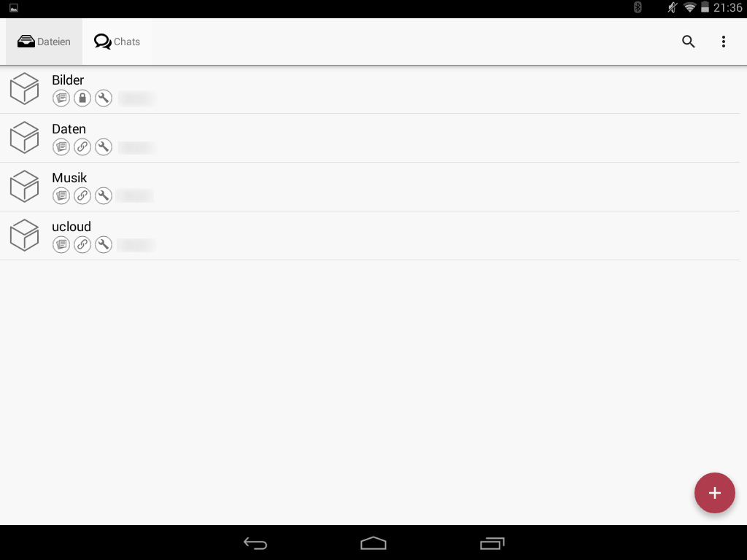
Task: Open the notes icon under Bilder
Action: pos(61,98)
